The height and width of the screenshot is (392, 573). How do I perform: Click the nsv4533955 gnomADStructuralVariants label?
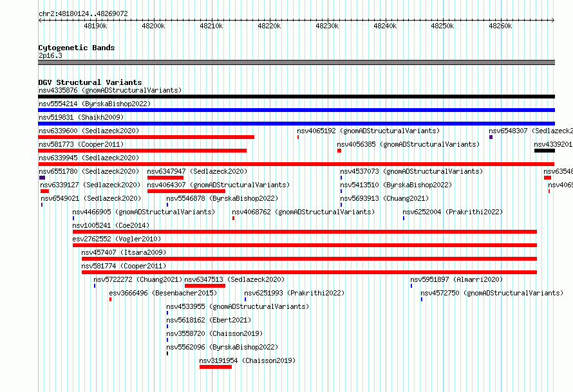(x=238, y=306)
